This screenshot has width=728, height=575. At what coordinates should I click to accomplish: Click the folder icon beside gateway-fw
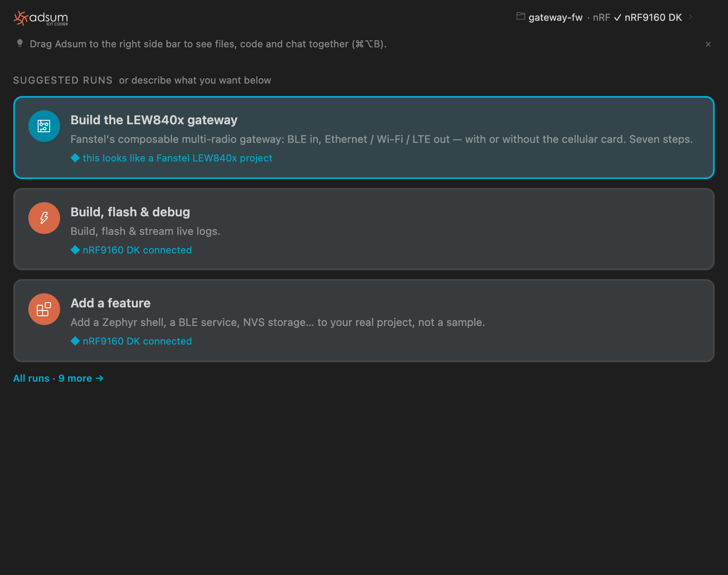(521, 17)
